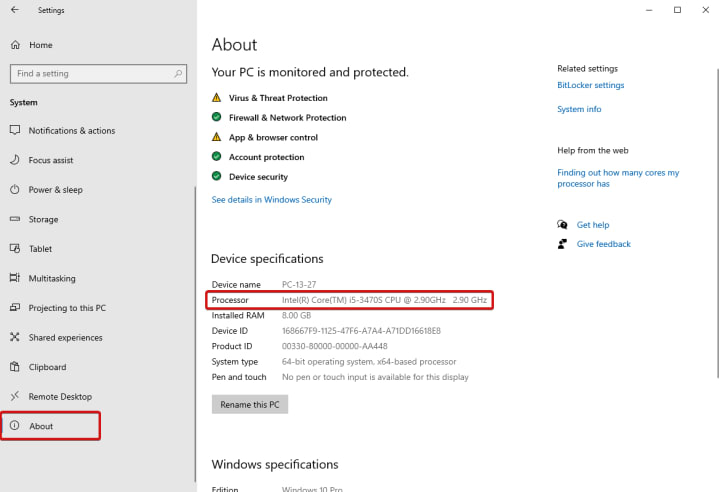
Task: Open the System info link
Action: click(579, 109)
